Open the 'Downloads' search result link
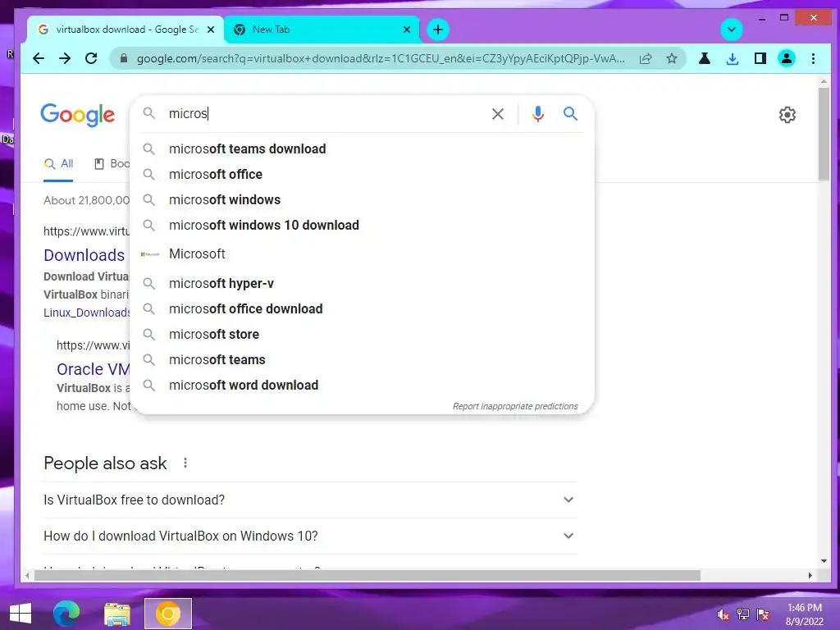The width and height of the screenshot is (840, 630). [x=84, y=255]
